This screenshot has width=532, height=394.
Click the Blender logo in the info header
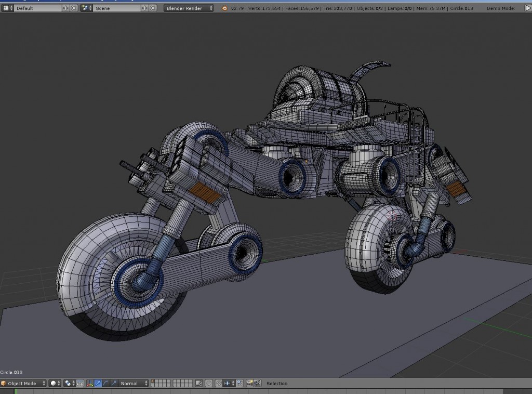click(x=223, y=8)
